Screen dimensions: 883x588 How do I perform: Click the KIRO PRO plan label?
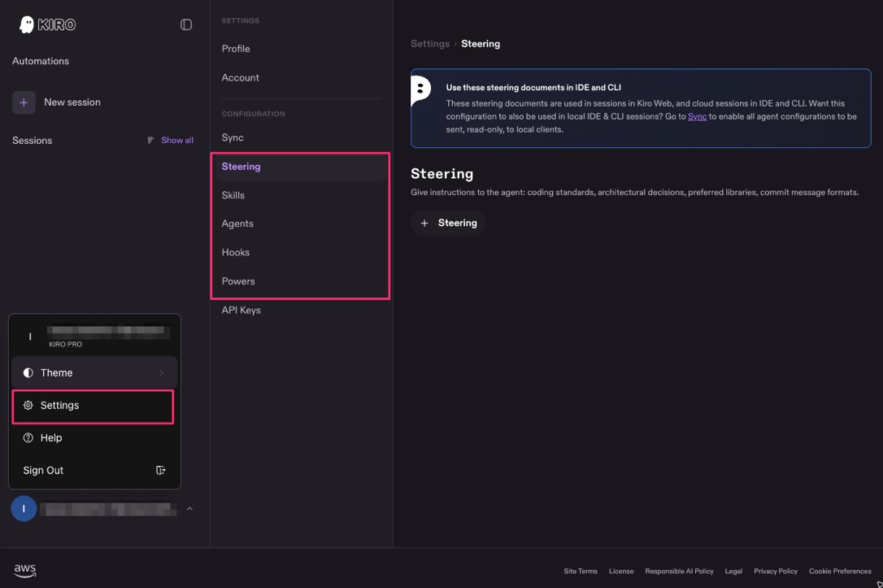pos(65,344)
